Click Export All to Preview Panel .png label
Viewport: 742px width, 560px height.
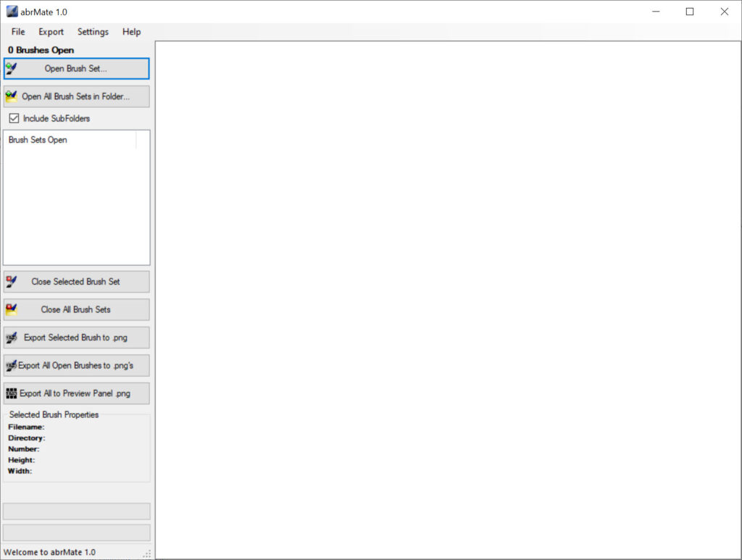[x=75, y=393]
